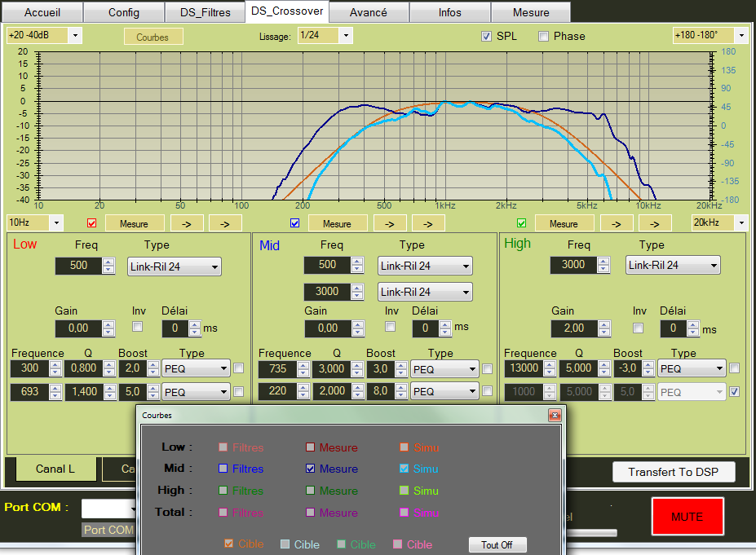Click the first arrow button next to Low Mesure
The height and width of the screenshot is (555, 756).
click(186, 223)
